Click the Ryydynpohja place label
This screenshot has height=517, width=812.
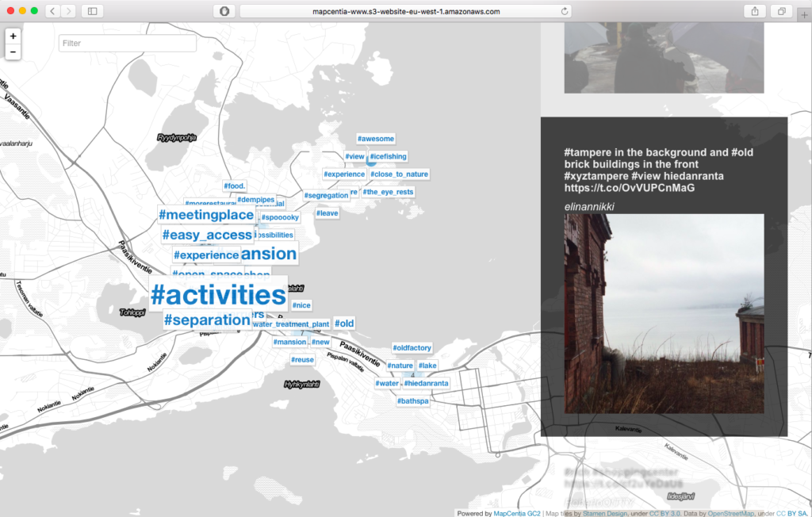click(x=177, y=137)
